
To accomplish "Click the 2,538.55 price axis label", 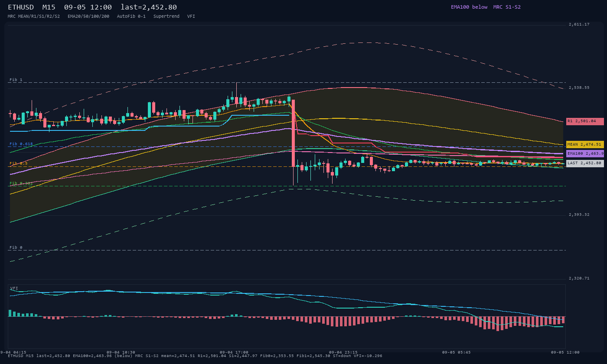I will [x=579, y=88].
